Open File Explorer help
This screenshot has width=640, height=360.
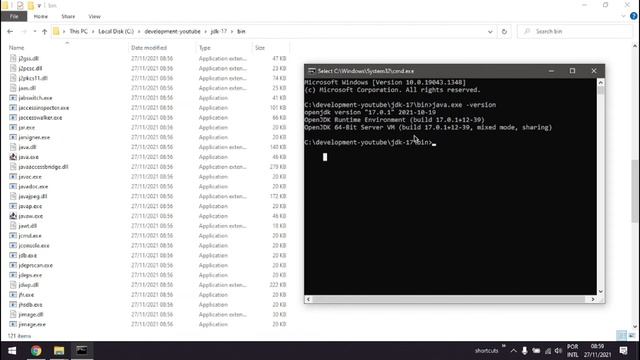coord(633,16)
